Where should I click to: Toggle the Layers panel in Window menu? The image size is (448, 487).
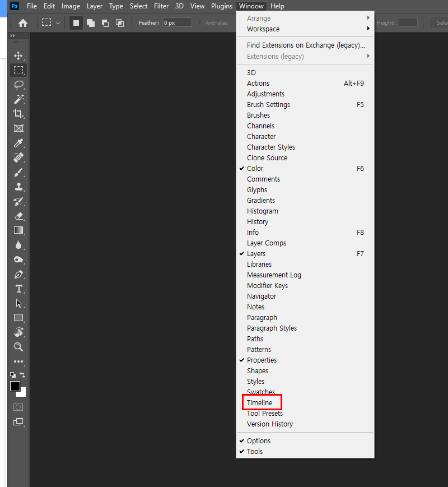(305, 253)
